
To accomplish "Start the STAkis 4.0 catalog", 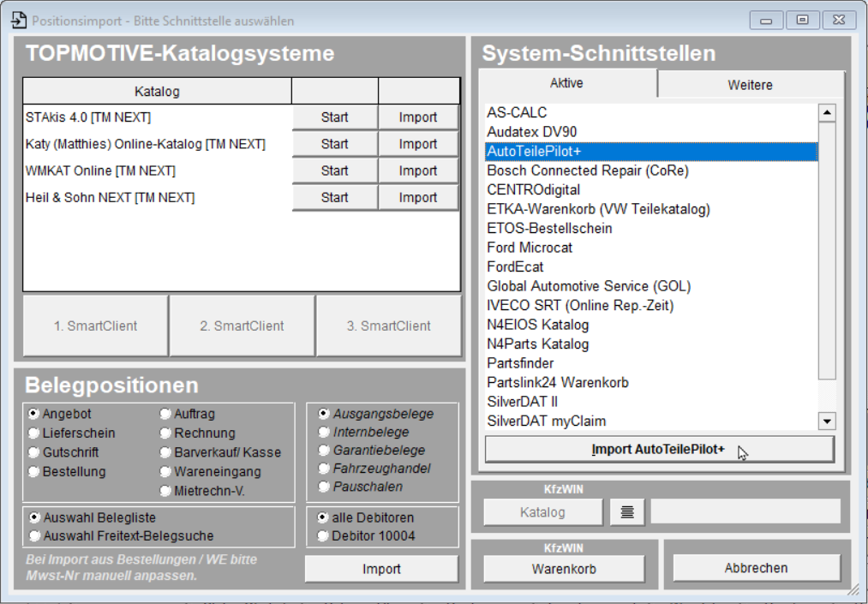I will pos(335,117).
